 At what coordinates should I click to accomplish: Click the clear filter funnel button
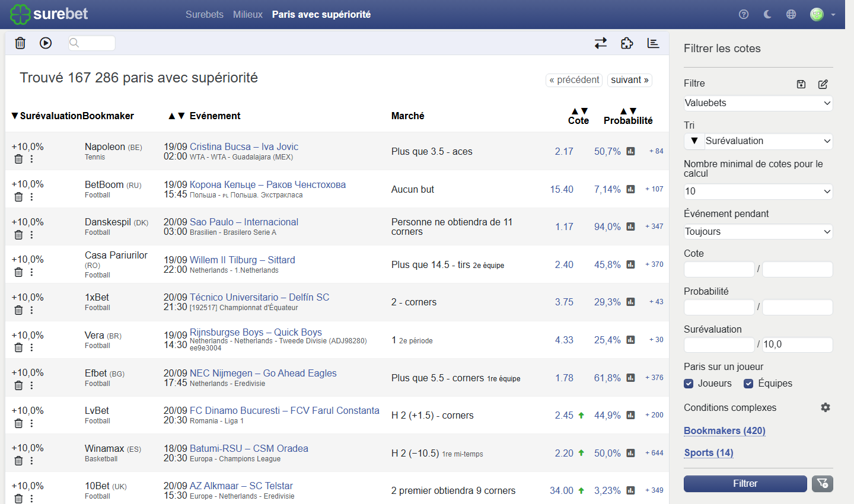pos(823,484)
